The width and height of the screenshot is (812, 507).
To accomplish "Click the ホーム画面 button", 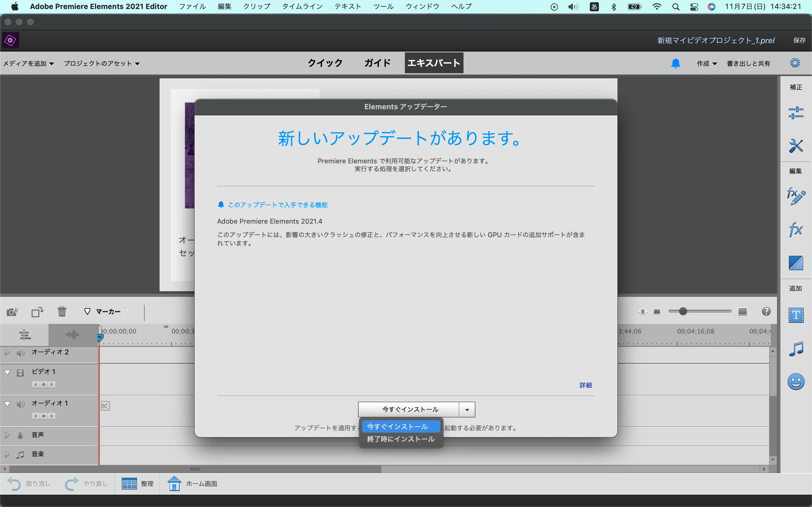I will click(x=193, y=484).
